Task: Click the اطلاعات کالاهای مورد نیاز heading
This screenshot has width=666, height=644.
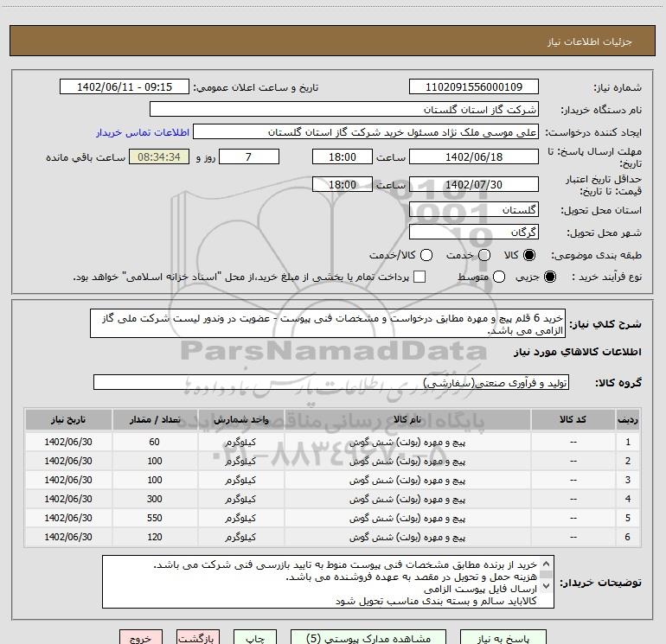Action: [577, 352]
